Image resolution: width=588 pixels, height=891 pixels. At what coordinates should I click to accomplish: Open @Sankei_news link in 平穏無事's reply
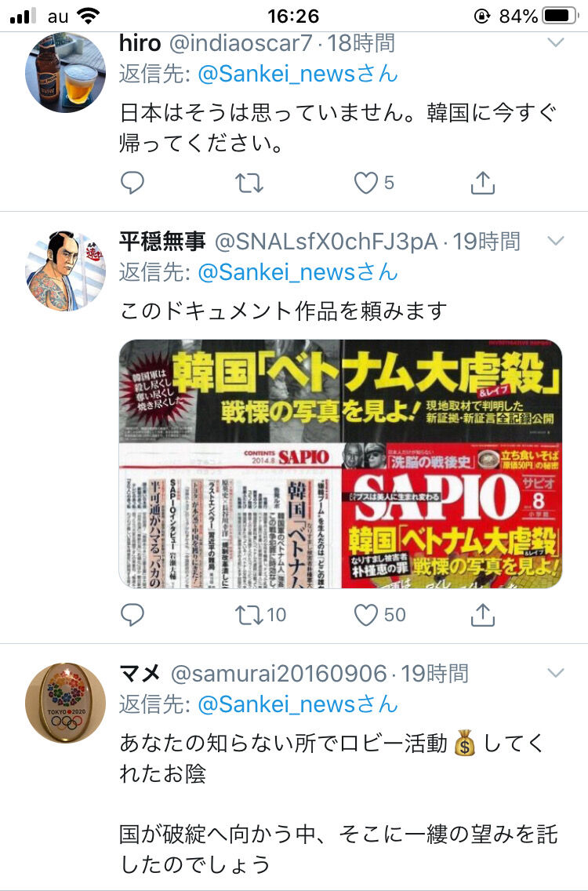[298, 272]
